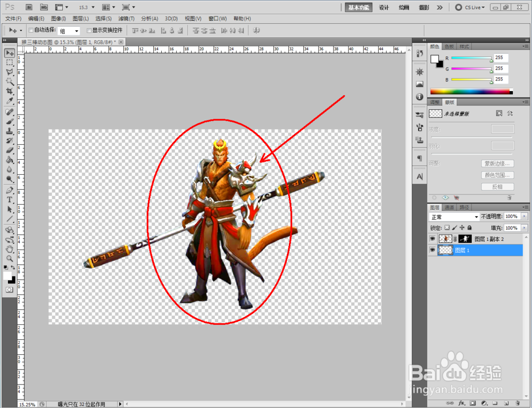Toggle Quick Mask mode
The height and width of the screenshot is (408, 532).
click(x=9, y=290)
